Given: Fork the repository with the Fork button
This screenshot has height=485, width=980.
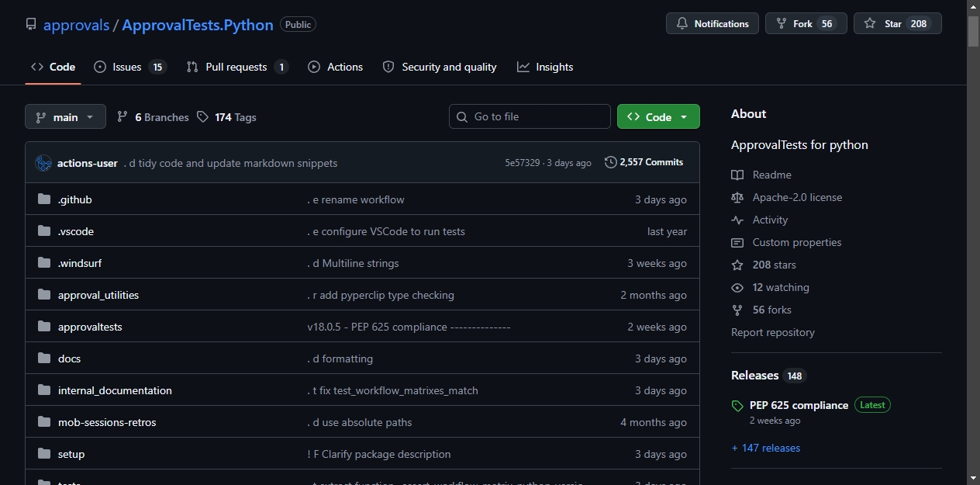Looking at the screenshot, I should point(806,23).
